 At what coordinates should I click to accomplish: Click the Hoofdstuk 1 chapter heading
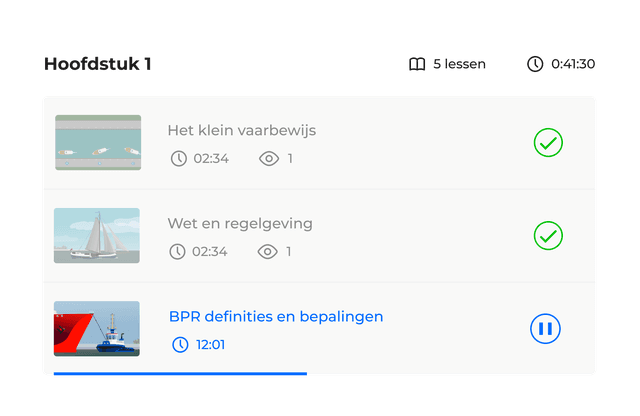98,64
